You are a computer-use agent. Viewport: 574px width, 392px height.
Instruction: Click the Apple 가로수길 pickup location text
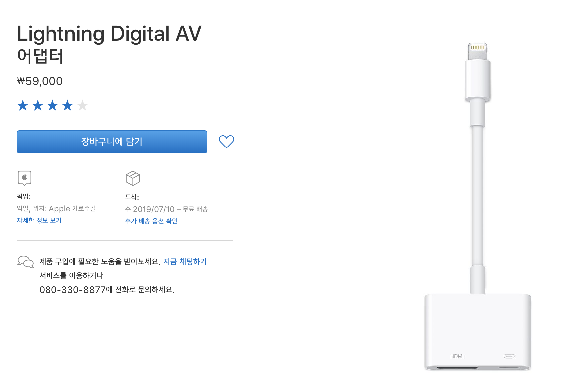pyautogui.click(x=72, y=209)
